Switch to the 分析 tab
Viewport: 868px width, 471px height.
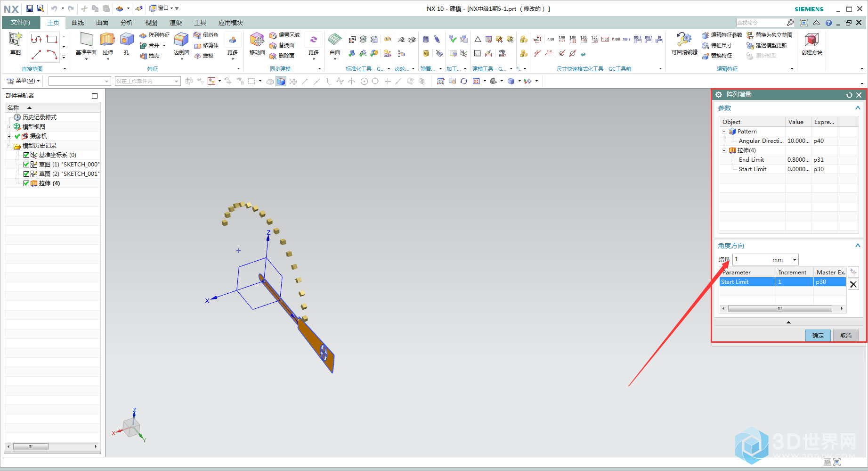[127, 23]
